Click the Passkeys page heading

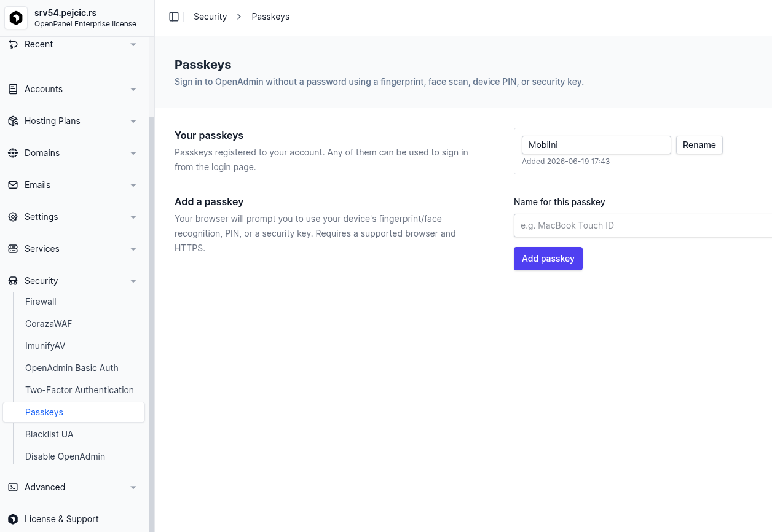[x=203, y=65]
